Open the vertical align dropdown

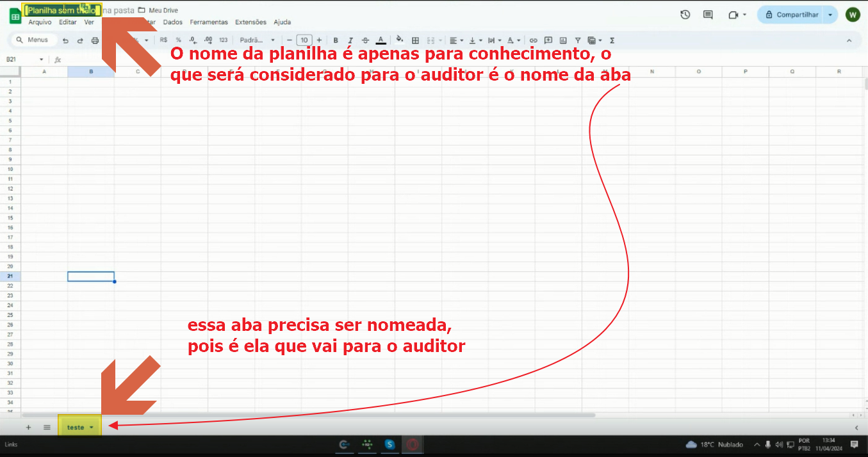475,40
